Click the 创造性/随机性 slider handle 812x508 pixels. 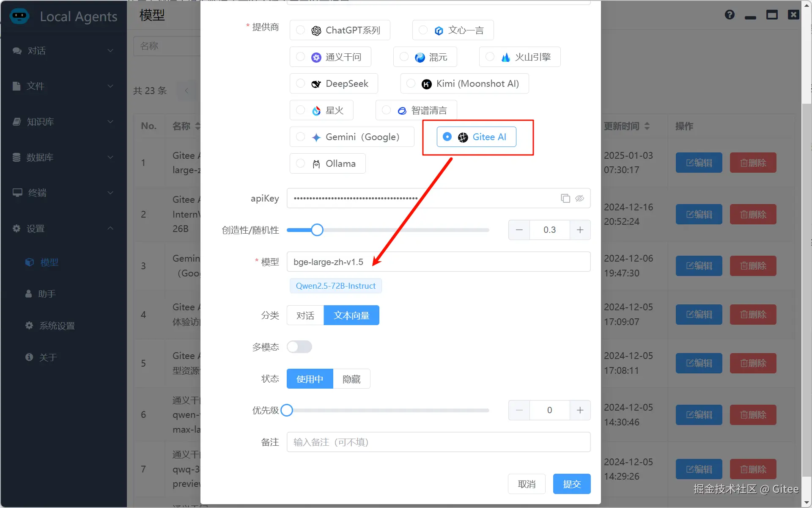[x=317, y=230]
